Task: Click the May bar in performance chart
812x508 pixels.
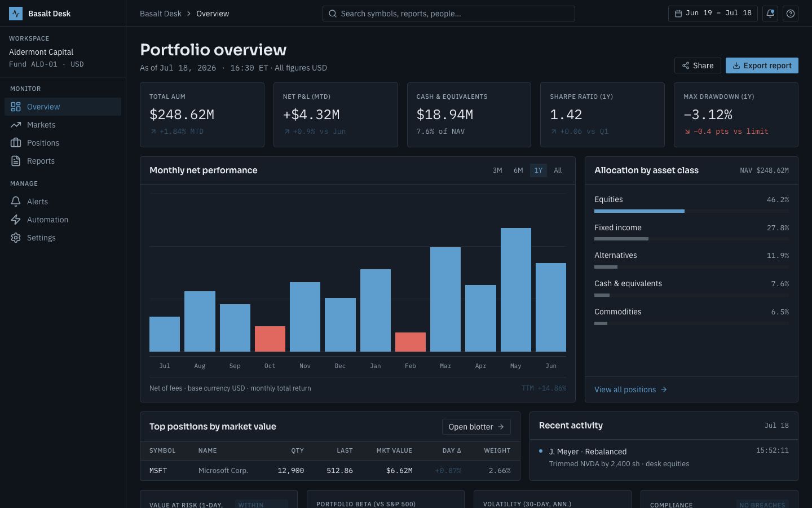Action: tap(516, 290)
